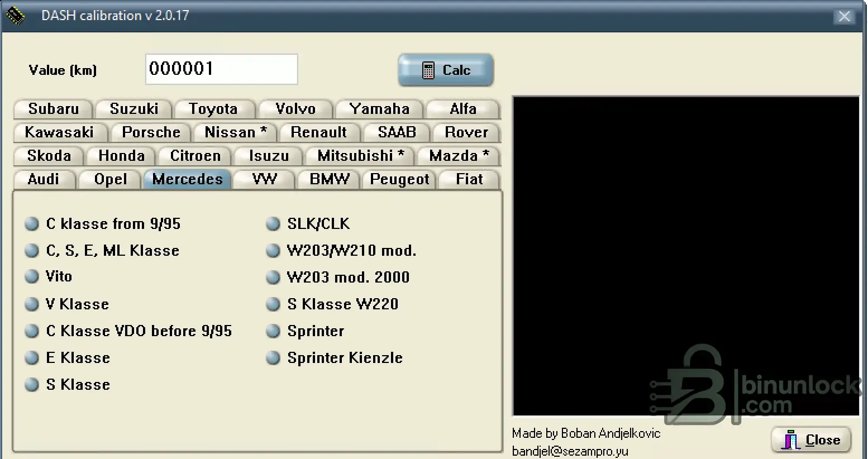Screen dimensions: 868x459
Task: Go to the Citroen tab
Action: pyautogui.click(x=195, y=156)
